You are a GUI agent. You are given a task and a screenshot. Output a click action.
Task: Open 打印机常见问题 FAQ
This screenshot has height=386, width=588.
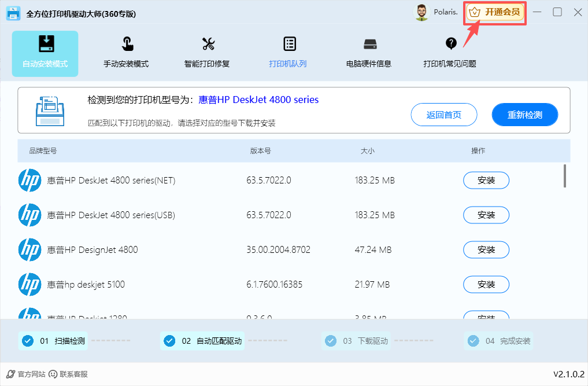click(450, 53)
